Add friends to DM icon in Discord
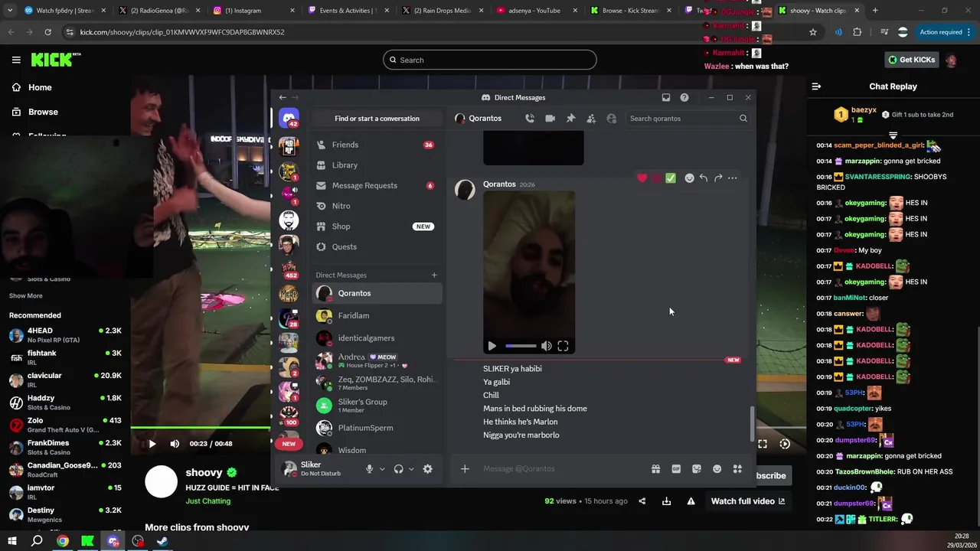 click(591, 119)
